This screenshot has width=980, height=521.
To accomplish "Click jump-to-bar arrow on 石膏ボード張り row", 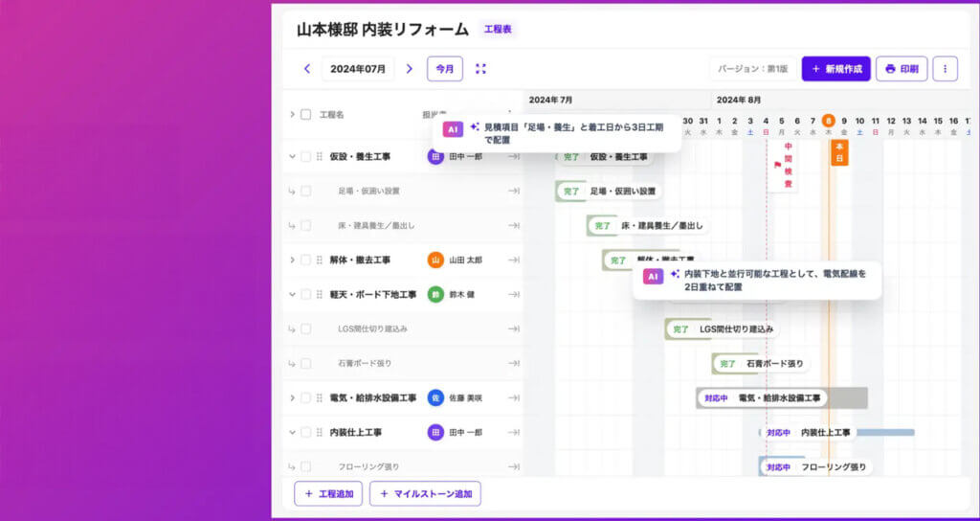I will click(514, 363).
